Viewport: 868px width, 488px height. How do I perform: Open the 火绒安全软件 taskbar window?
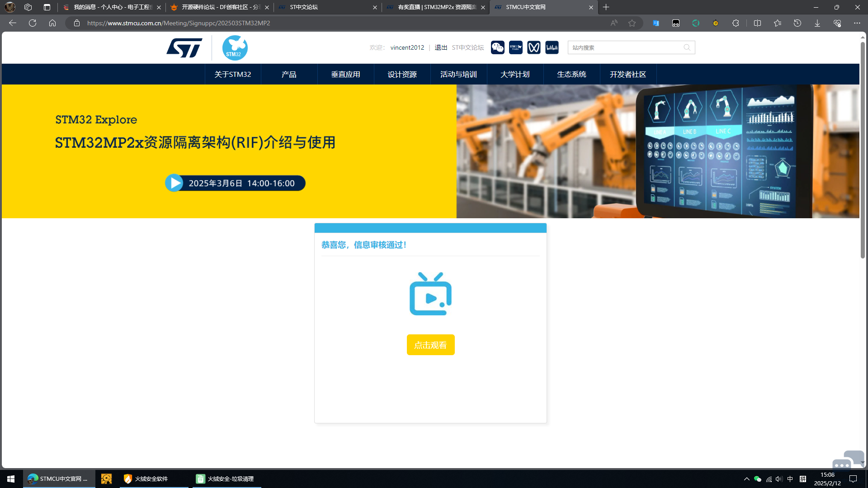tap(154, 479)
